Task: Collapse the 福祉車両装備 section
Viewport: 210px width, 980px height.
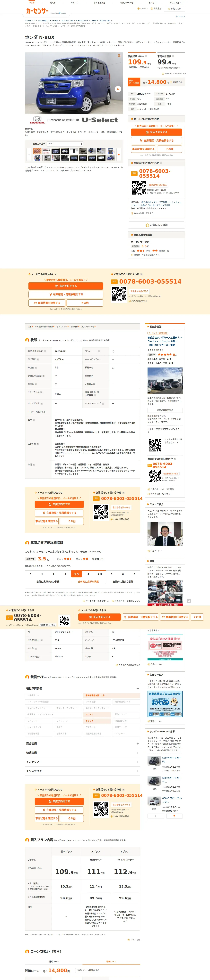Action: click(138, 689)
